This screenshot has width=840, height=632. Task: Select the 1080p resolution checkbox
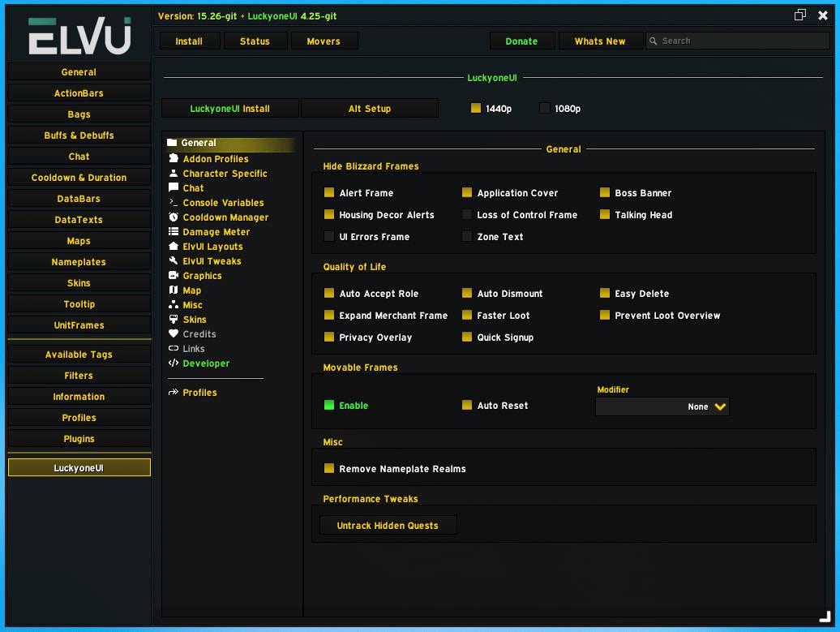pyautogui.click(x=545, y=108)
